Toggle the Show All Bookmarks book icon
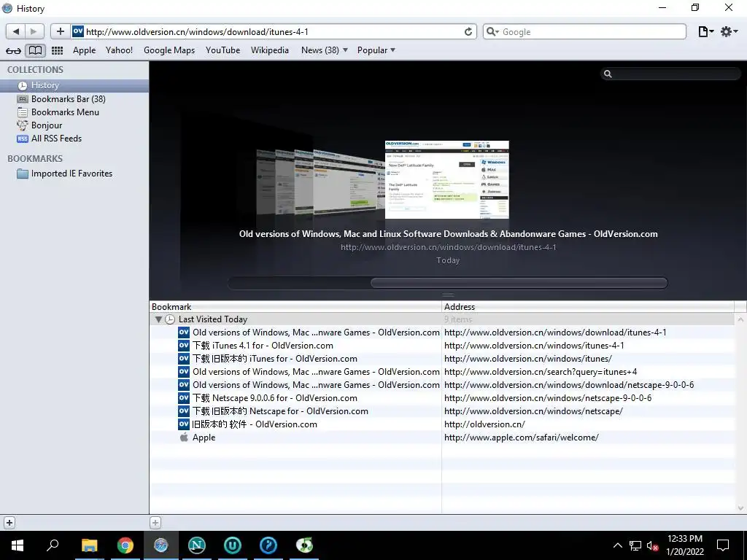The image size is (747, 560). coord(35,50)
